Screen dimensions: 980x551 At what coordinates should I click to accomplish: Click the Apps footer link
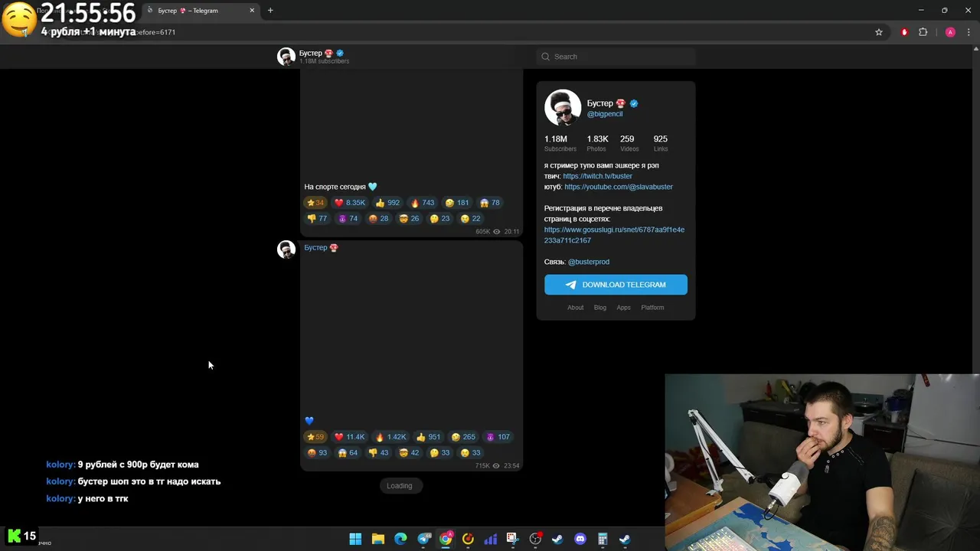(x=624, y=308)
